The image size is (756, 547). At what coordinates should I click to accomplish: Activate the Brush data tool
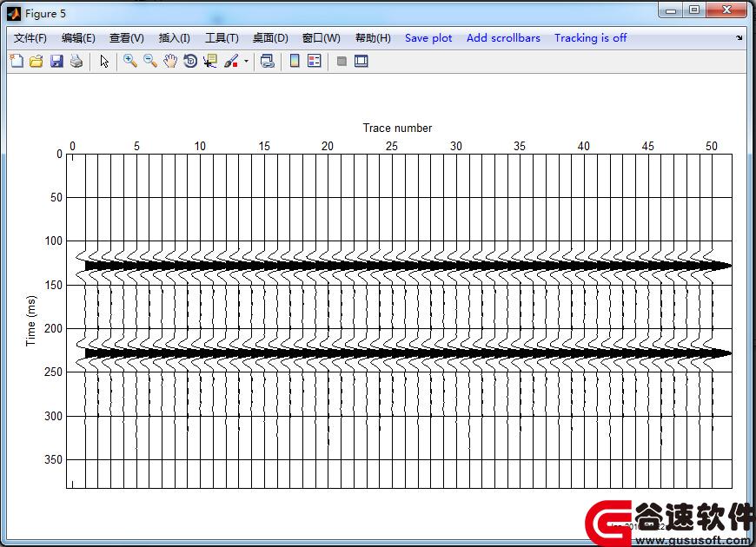[x=231, y=61]
